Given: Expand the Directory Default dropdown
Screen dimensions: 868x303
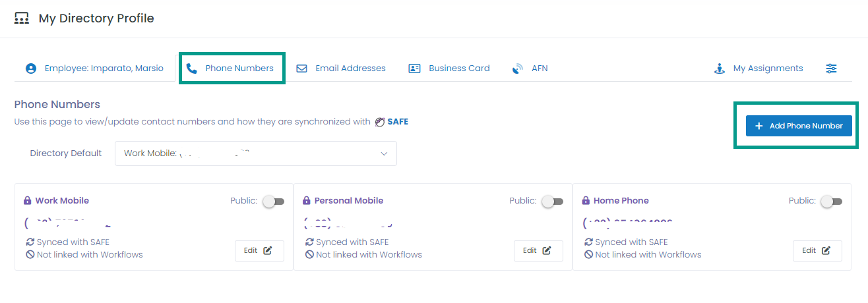Looking at the screenshot, I should pyautogui.click(x=256, y=153).
